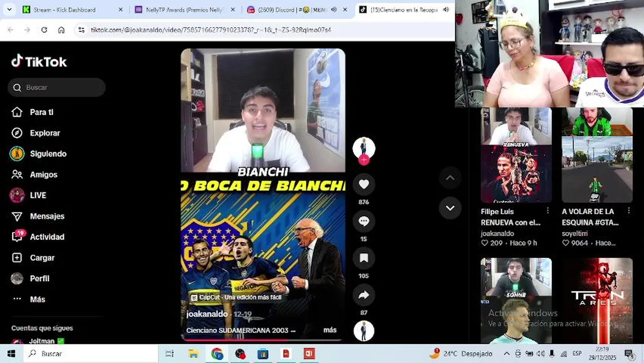The width and height of the screenshot is (644, 363).
Task: Click browser back arrow
Action: point(11,30)
